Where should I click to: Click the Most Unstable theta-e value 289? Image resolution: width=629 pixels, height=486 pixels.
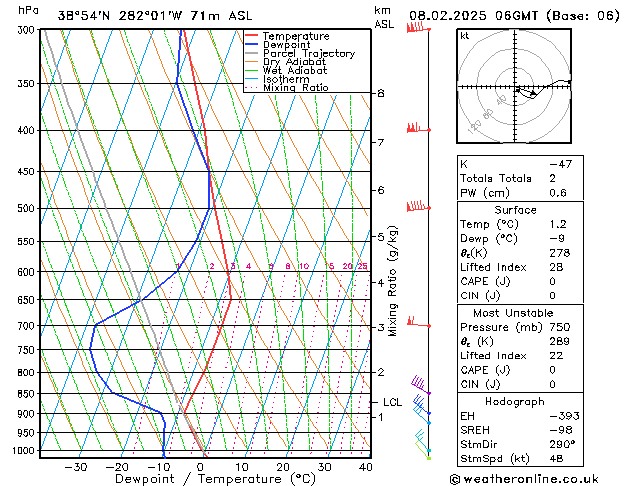pos(560,341)
